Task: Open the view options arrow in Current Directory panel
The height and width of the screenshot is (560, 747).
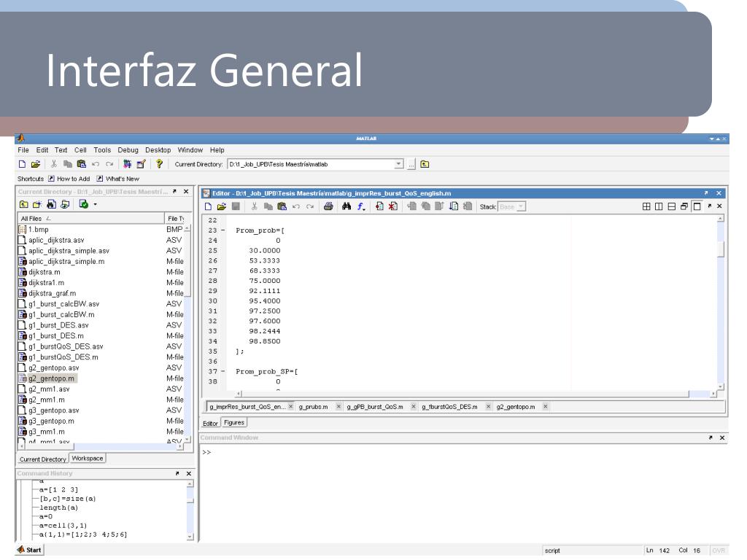Action: coord(96,204)
